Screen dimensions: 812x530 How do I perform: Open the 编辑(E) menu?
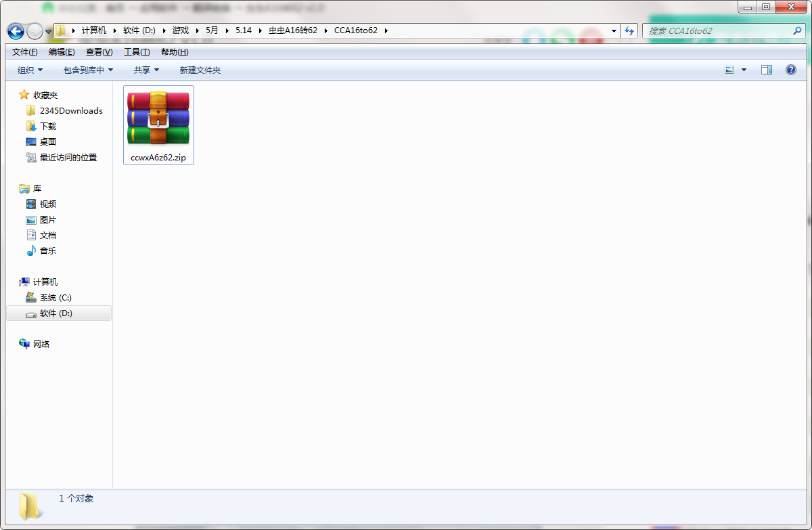point(62,52)
